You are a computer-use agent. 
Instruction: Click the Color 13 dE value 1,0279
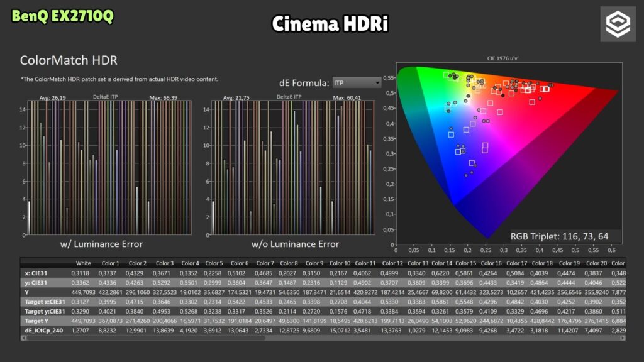click(416, 331)
